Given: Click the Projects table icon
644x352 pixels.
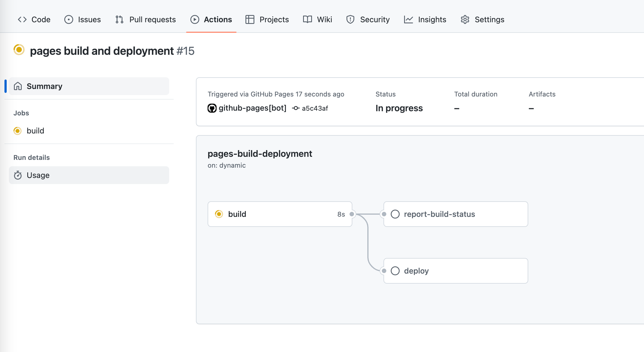Looking at the screenshot, I should click(250, 19).
